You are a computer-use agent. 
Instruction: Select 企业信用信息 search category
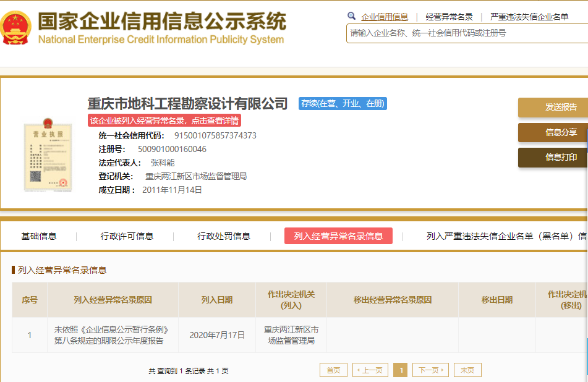click(385, 17)
